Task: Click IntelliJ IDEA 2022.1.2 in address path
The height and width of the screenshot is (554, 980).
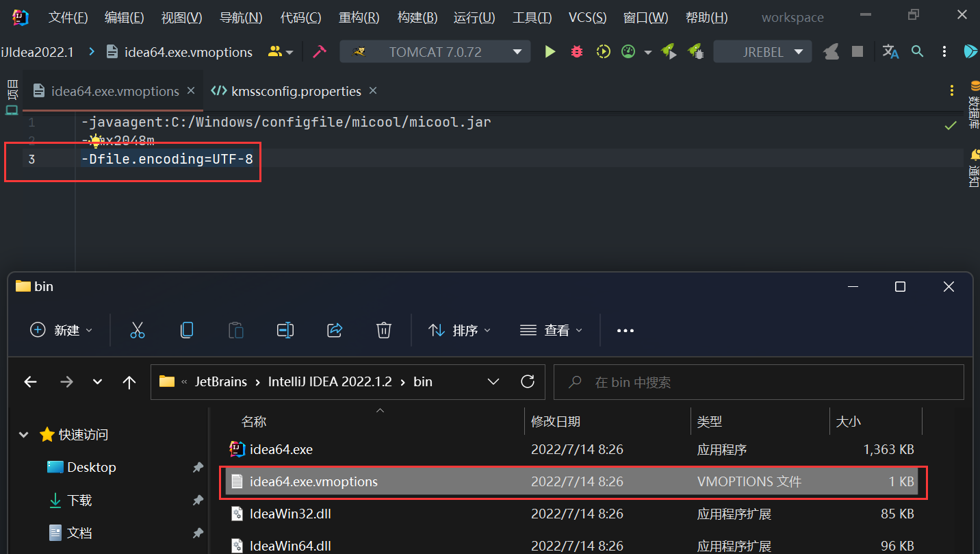Action: tap(331, 382)
